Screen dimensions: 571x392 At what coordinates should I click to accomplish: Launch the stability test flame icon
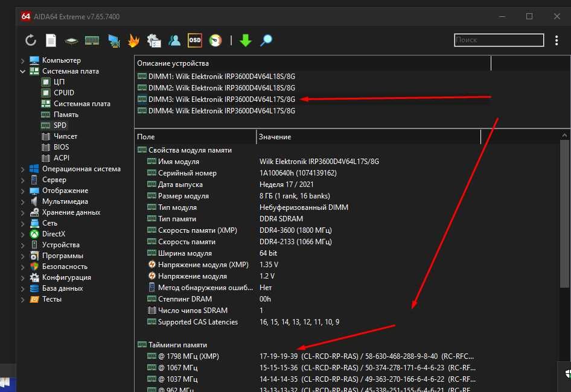[133, 40]
